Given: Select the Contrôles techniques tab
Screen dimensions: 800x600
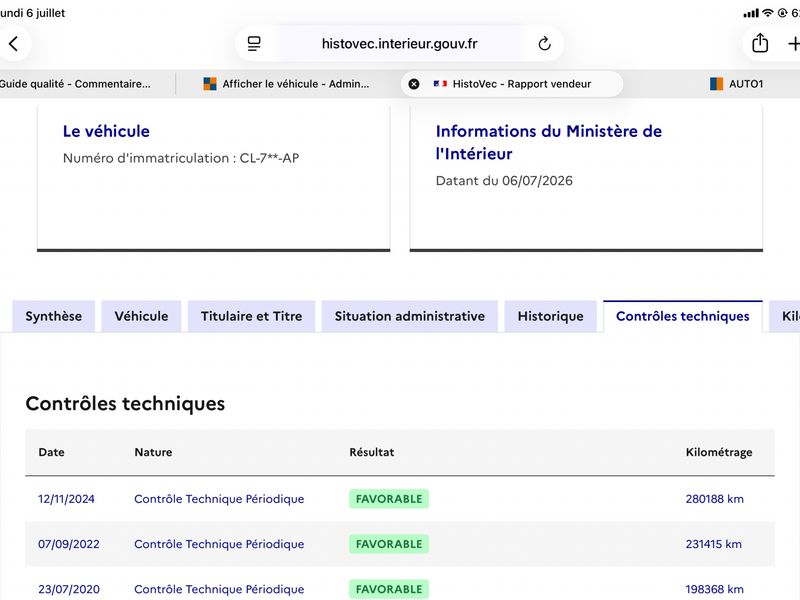Looking at the screenshot, I should point(683,316).
